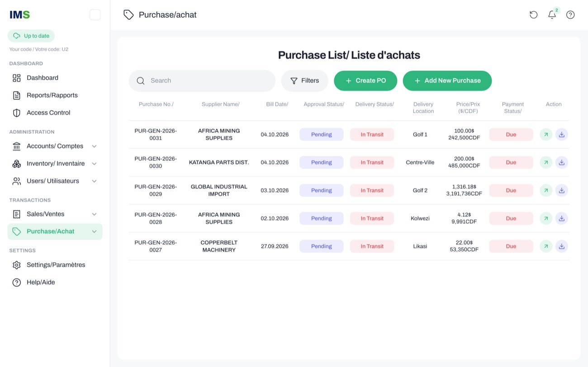This screenshot has width=588, height=367.
Task: Click the IMS logo
Action: tap(20, 15)
